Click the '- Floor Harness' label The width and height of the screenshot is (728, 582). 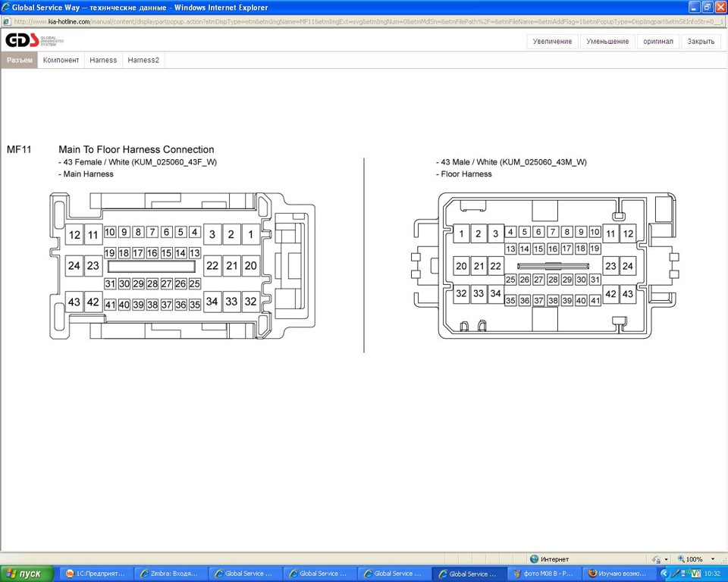pyautogui.click(x=464, y=174)
